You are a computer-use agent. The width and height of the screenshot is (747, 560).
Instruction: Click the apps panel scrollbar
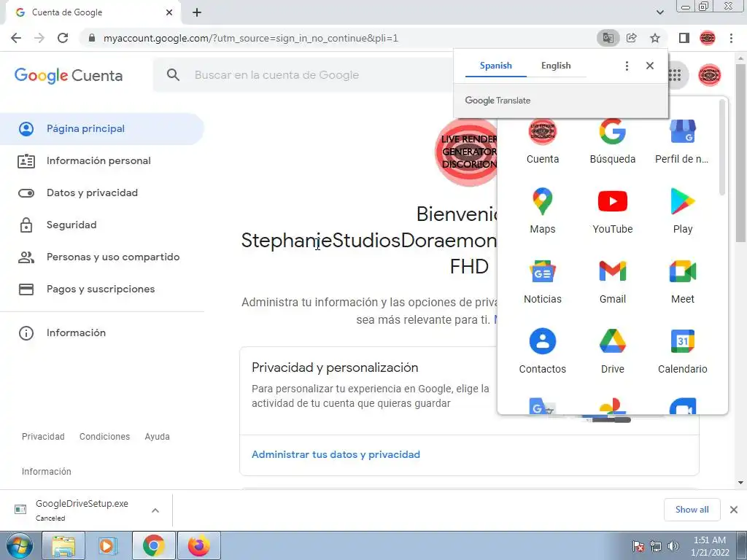coord(722,147)
